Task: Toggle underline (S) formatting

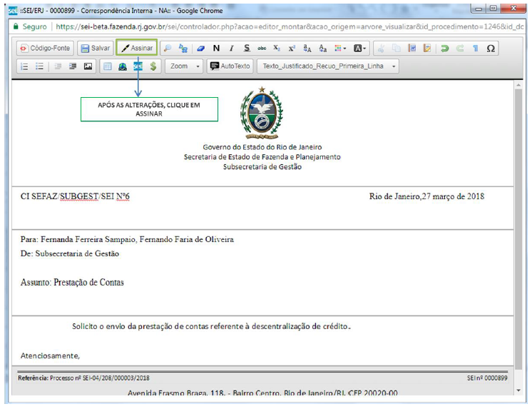Action: (x=247, y=48)
